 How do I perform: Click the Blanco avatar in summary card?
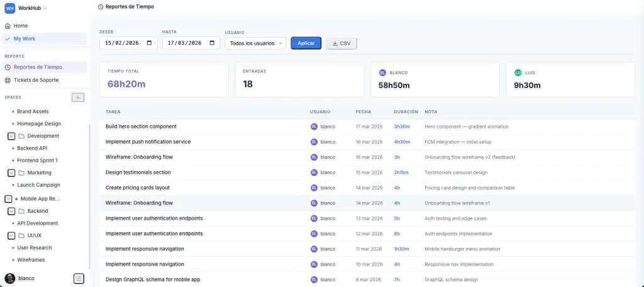click(x=382, y=73)
